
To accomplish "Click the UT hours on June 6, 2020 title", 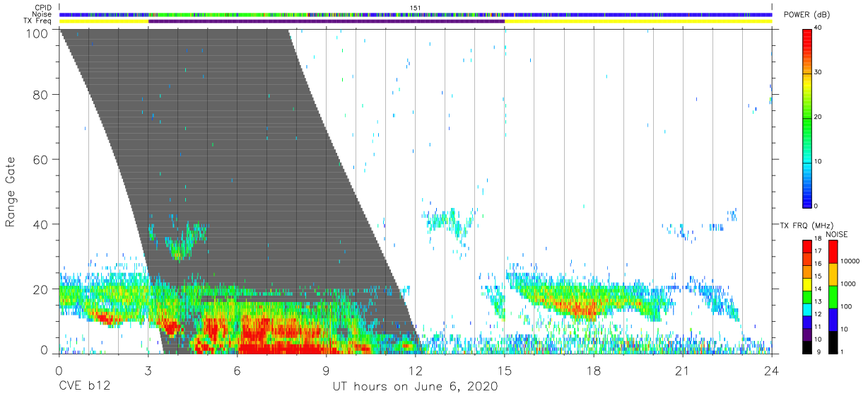I will coord(415,387).
